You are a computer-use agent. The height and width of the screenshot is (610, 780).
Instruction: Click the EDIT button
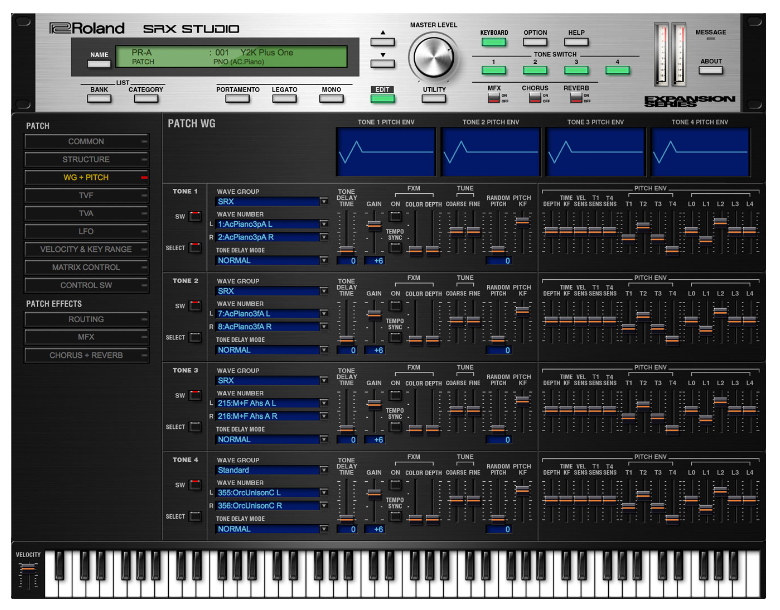[383, 99]
